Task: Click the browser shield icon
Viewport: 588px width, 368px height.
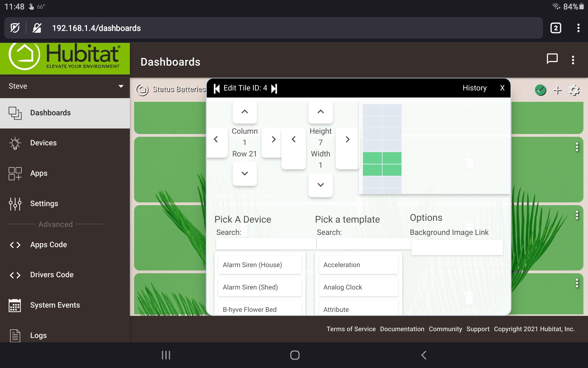Action: (15, 28)
